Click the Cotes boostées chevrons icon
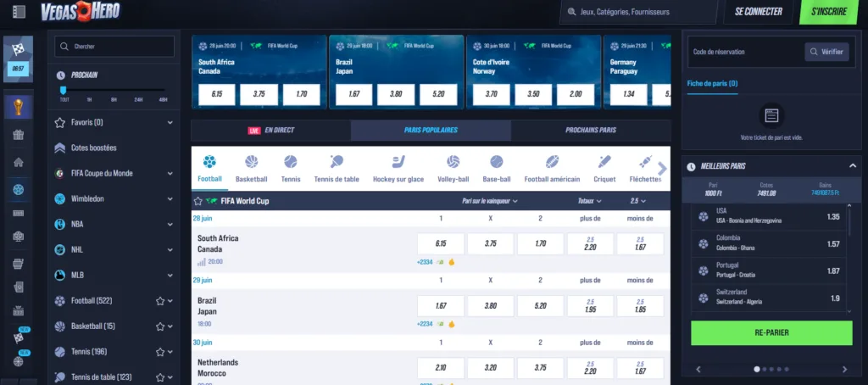This screenshot has height=385, width=868. (x=60, y=148)
